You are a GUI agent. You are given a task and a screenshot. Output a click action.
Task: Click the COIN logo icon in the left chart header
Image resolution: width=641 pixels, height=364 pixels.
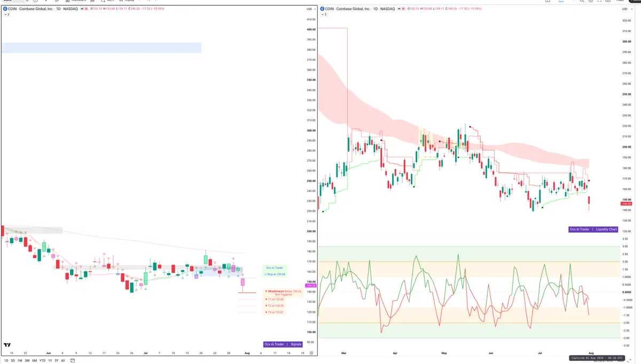[5, 9]
